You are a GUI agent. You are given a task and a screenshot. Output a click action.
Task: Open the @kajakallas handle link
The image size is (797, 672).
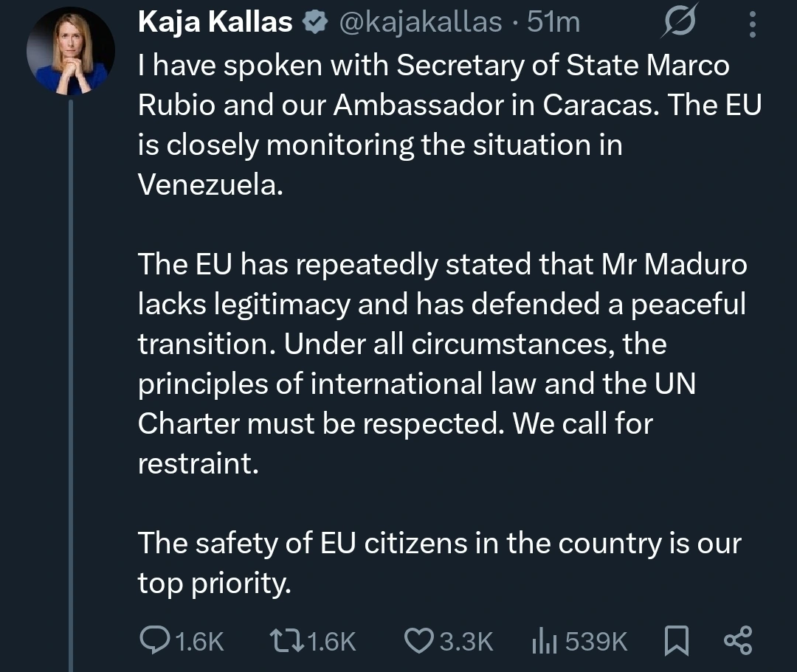click(421, 23)
